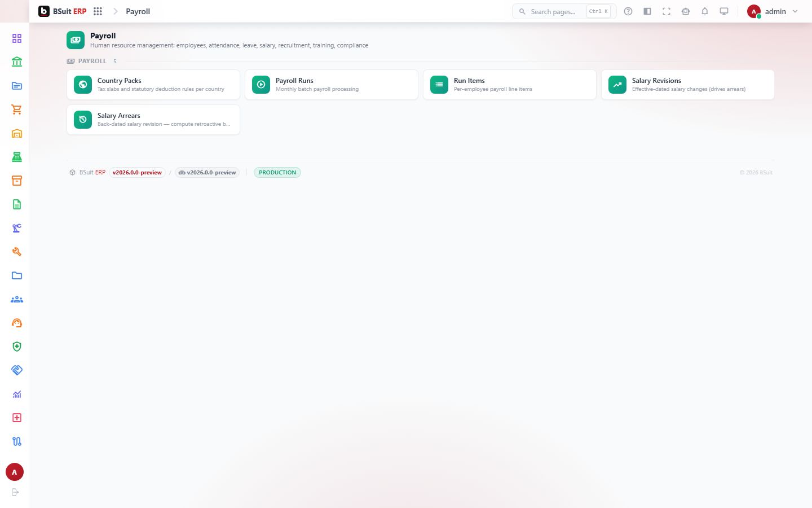Click the red user avatar in sidebar
This screenshot has width=812, height=508.
(15, 472)
